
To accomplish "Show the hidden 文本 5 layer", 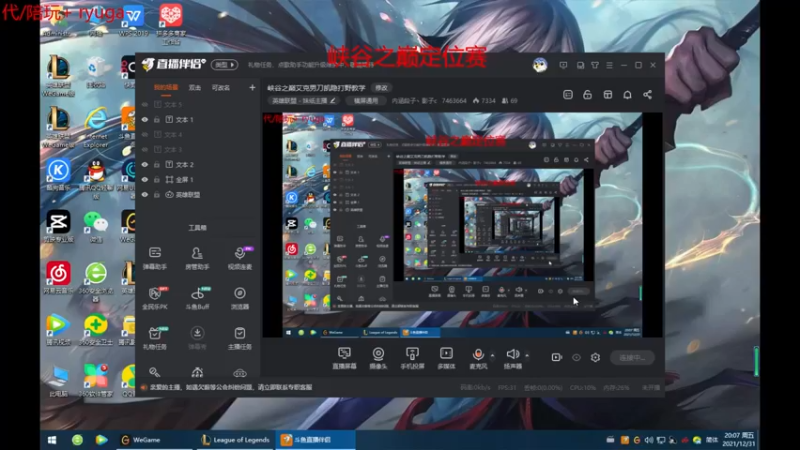I will 145,105.
